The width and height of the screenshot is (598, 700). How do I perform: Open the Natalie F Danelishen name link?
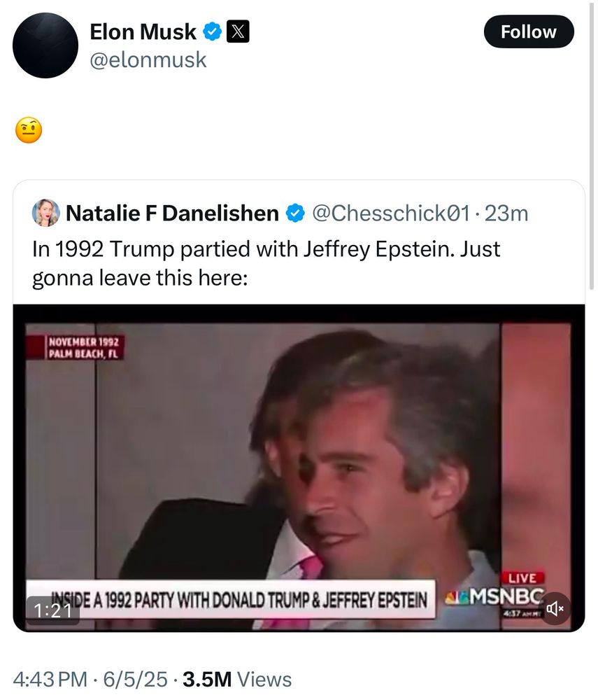[172, 213]
